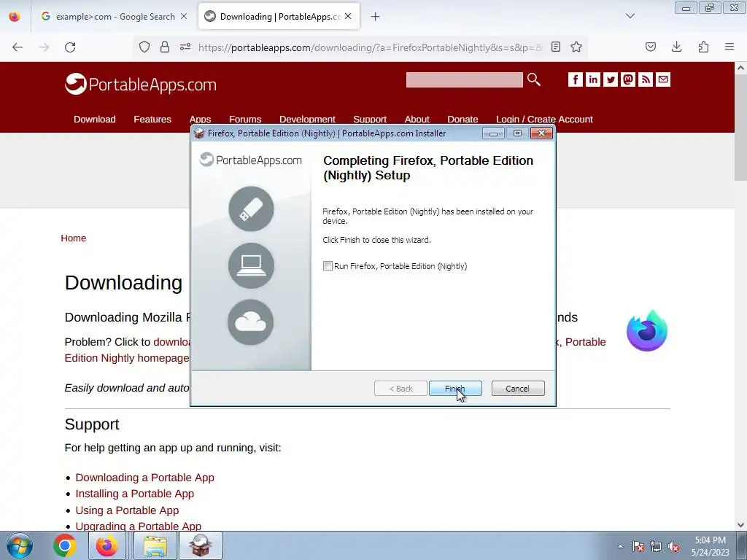The image size is (747, 560).
Task: Click the Action Center flag tray icon
Action: pyautogui.click(x=638, y=546)
